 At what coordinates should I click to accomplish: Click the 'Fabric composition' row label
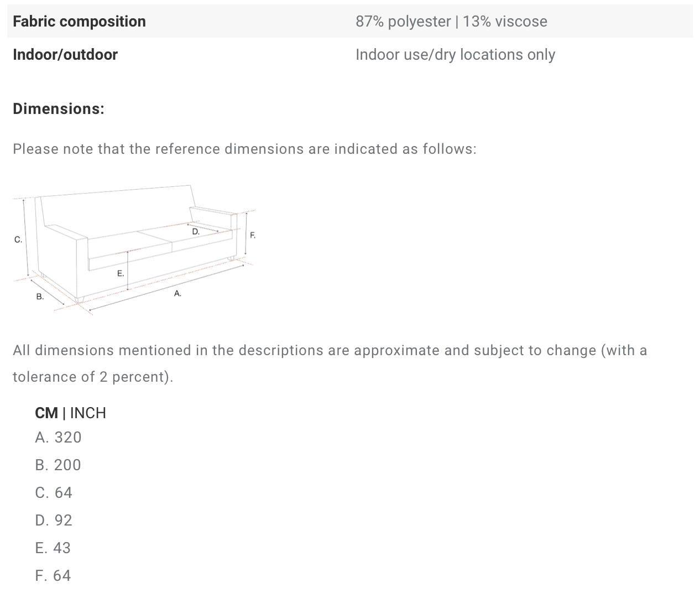pos(79,22)
